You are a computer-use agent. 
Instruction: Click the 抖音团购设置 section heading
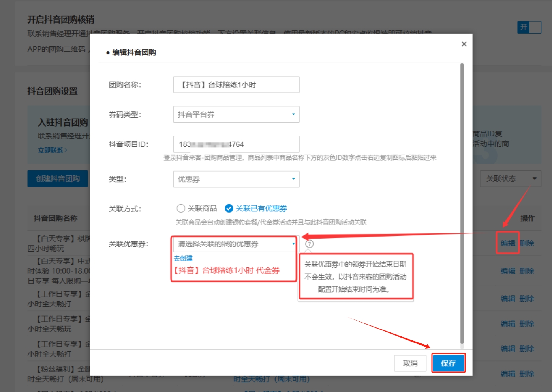tap(53, 91)
